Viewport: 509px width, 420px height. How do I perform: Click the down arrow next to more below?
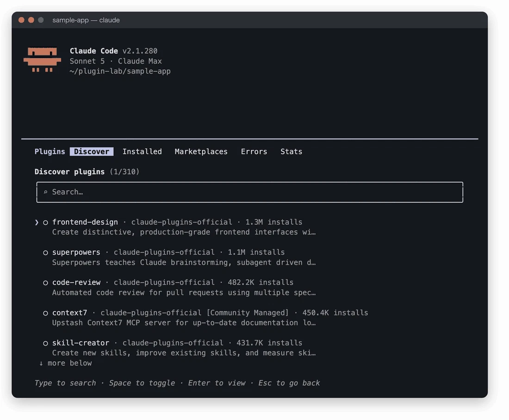click(41, 363)
